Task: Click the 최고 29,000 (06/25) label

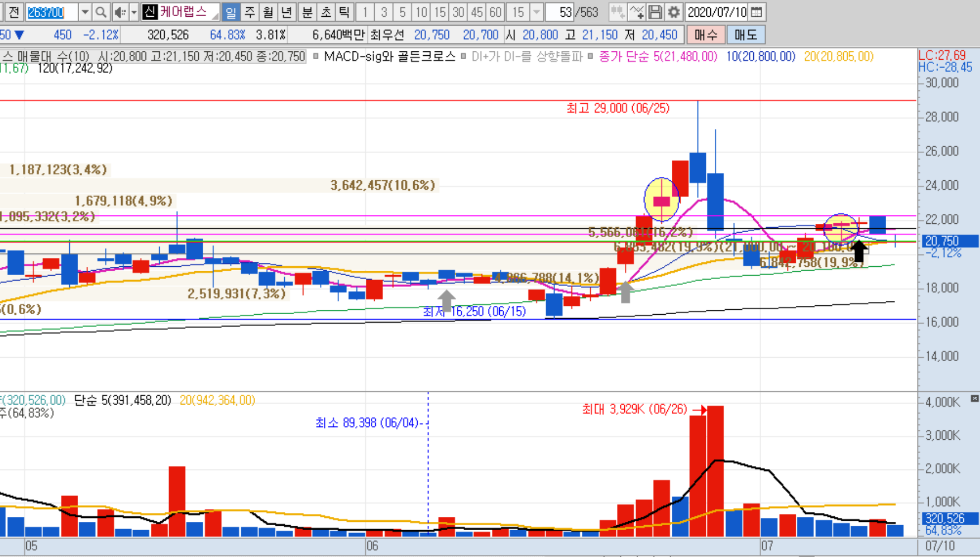Action: point(618,108)
